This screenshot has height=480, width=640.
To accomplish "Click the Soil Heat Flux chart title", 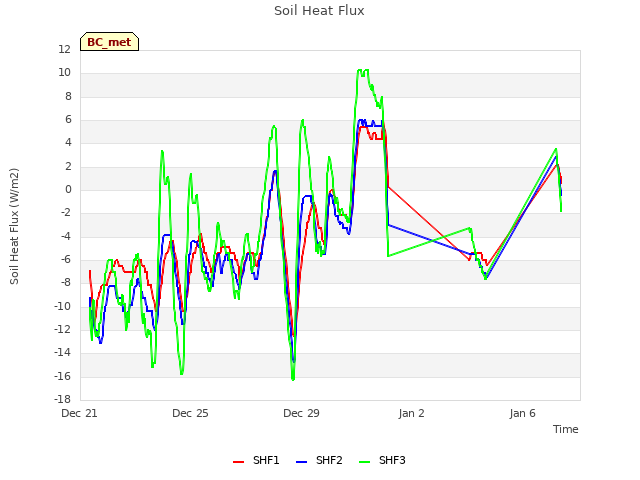I will 319,10.
